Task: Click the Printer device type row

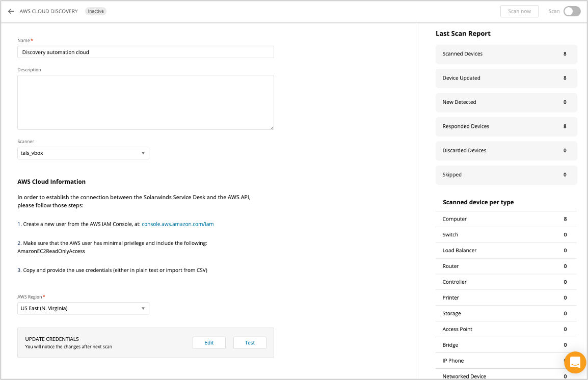Action: click(506, 297)
